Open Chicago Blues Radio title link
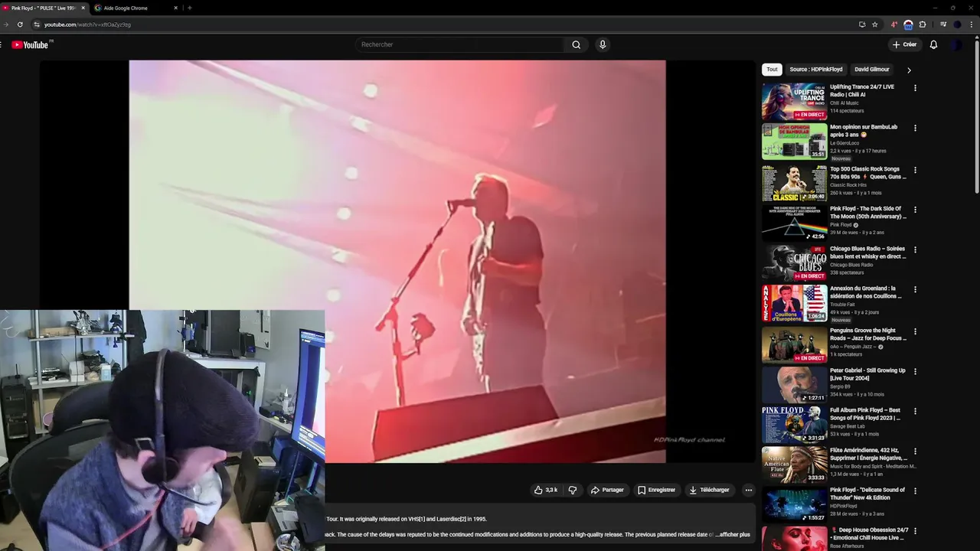Viewport: 980px width, 551px height. [867, 253]
